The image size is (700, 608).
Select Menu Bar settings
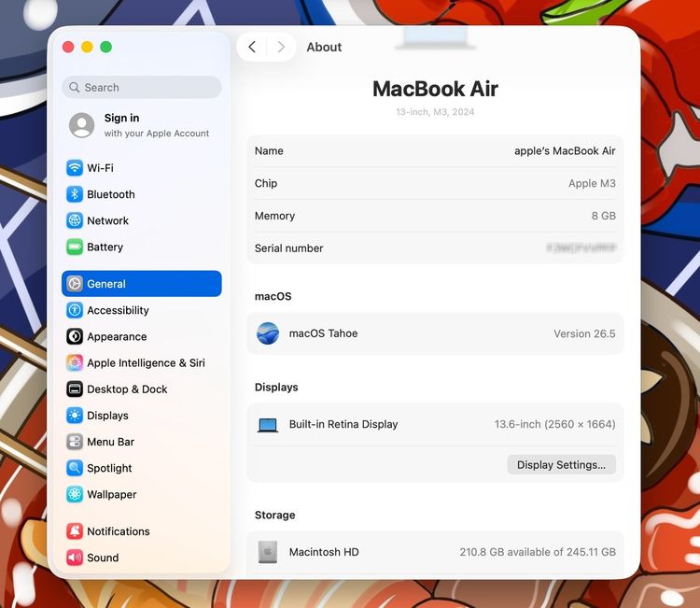click(142, 442)
